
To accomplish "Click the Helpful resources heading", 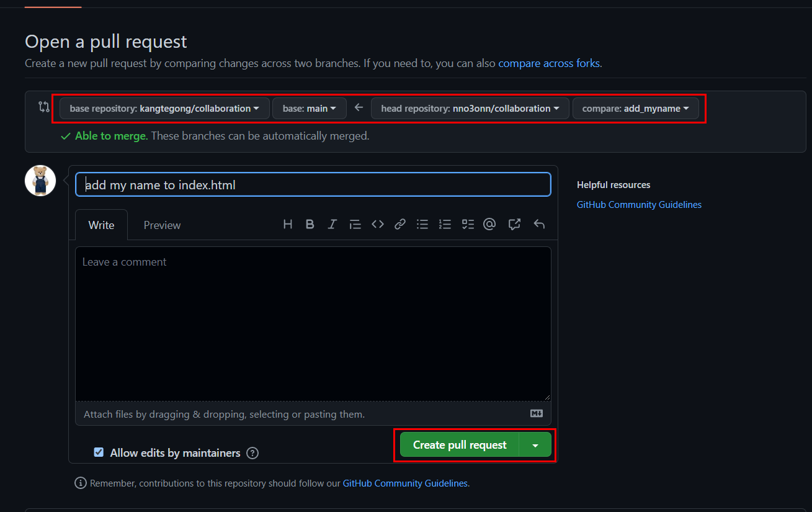I will pos(613,185).
